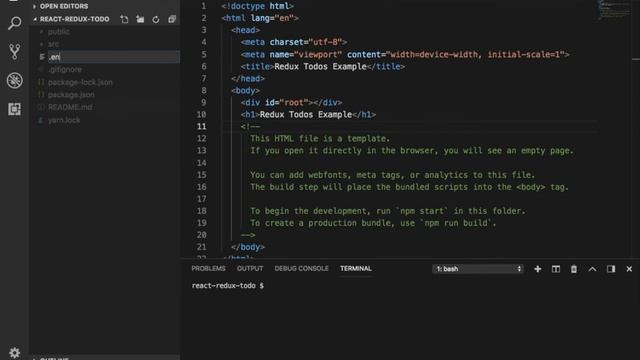Open the Debug view icon
640x360 pixels.
click(15, 80)
